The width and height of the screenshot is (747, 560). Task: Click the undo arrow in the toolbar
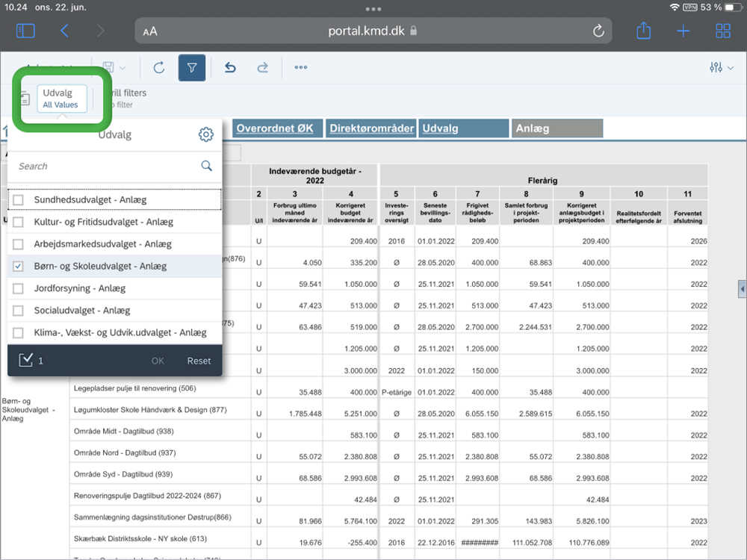click(230, 68)
